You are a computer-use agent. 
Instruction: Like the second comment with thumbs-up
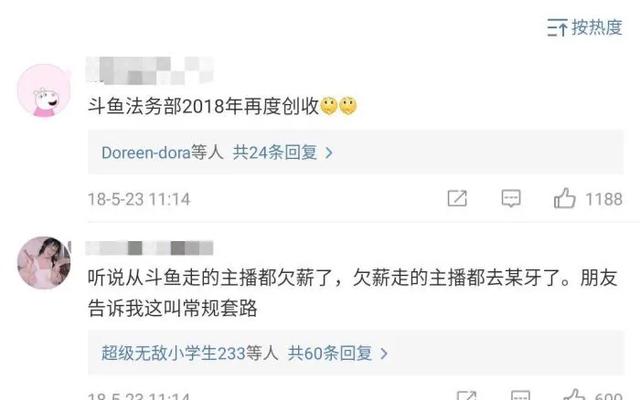[x=574, y=394]
